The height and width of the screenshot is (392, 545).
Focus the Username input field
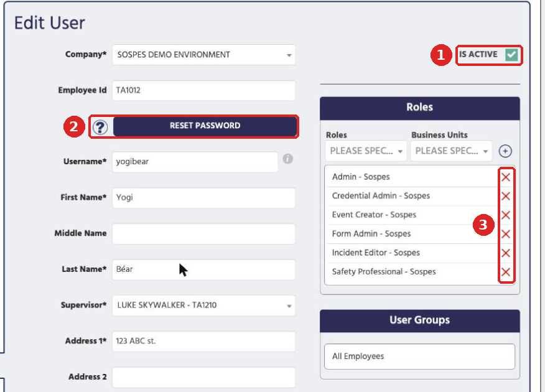coord(195,162)
